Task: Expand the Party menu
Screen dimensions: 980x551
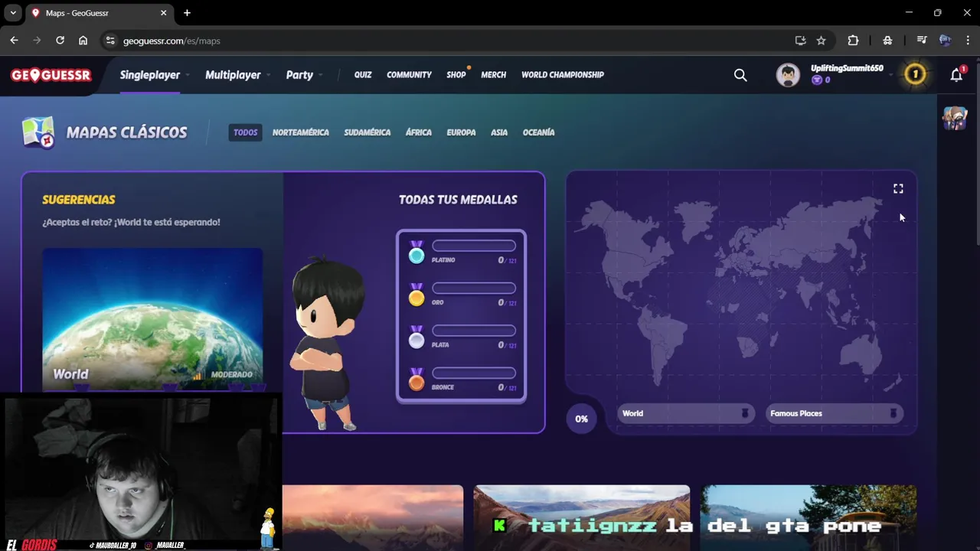Action: coord(304,75)
